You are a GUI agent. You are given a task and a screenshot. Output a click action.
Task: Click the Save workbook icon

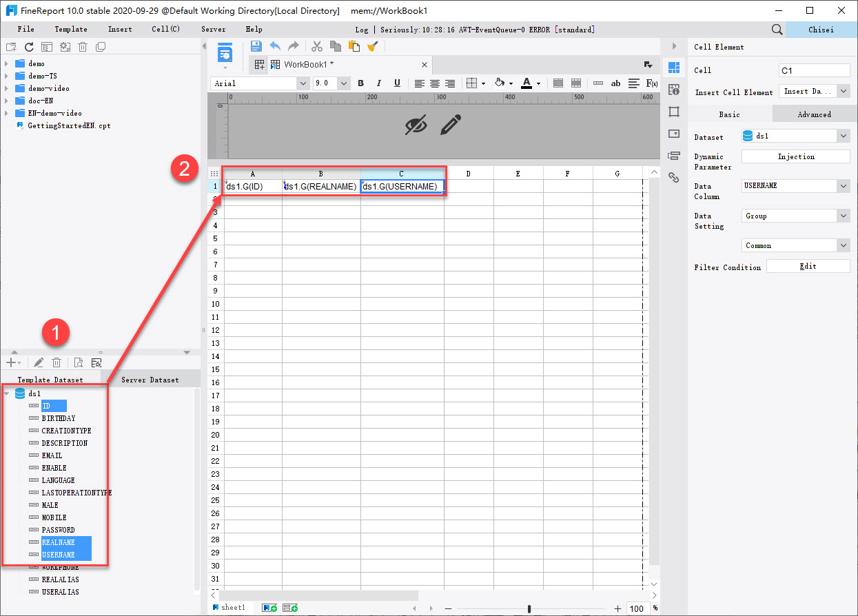pos(256,45)
